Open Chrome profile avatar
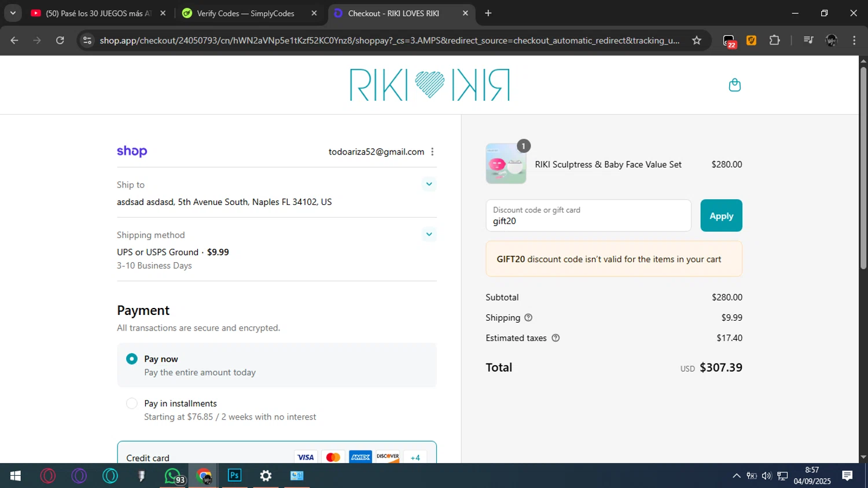Screen dimensions: 868x488 point(832,41)
